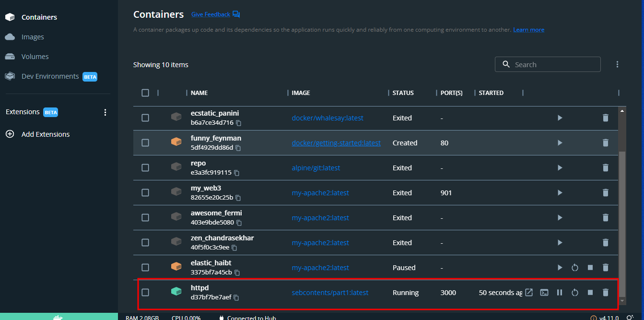This screenshot has width=644, height=320.
Task: Open the docker/whalesay:latest image link
Action: pyautogui.click(x=328, y=118)
